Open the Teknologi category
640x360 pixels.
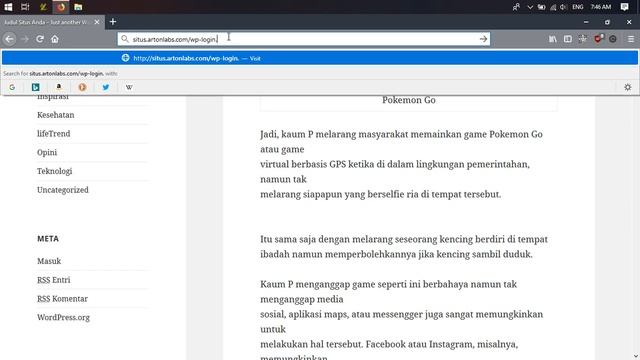click(55, 171)
